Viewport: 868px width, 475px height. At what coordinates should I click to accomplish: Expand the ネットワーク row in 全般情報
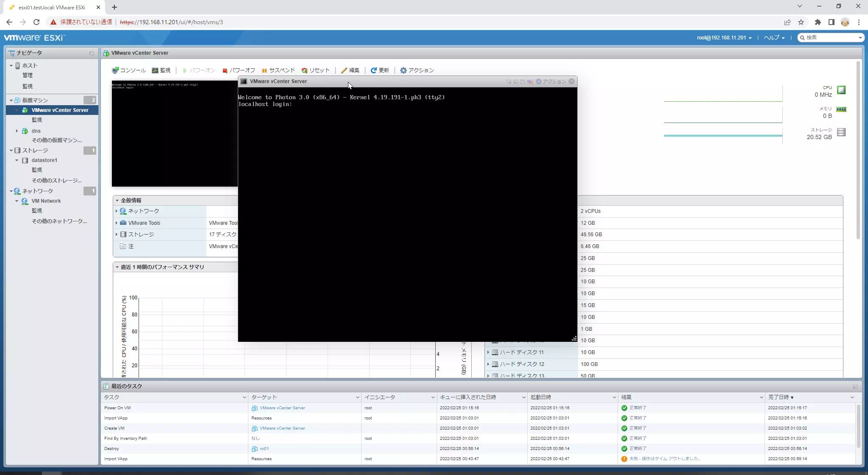pyautogui.click(x=117, y=211)
